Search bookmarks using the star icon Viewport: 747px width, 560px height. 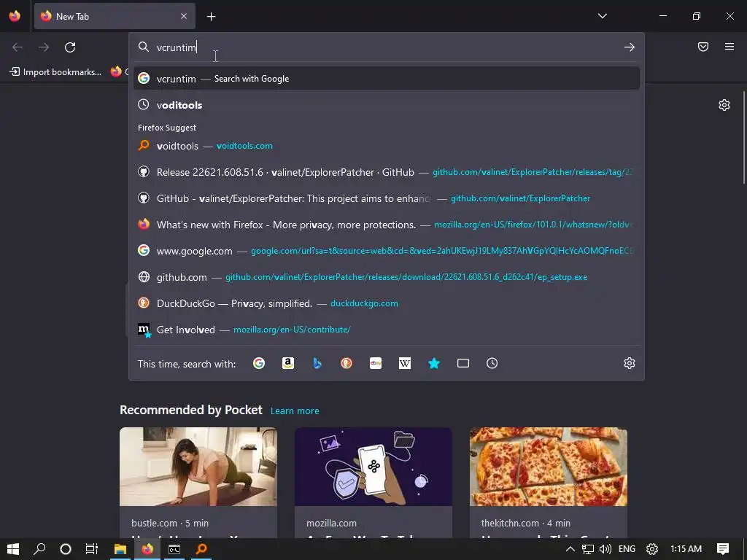[434, 363]
